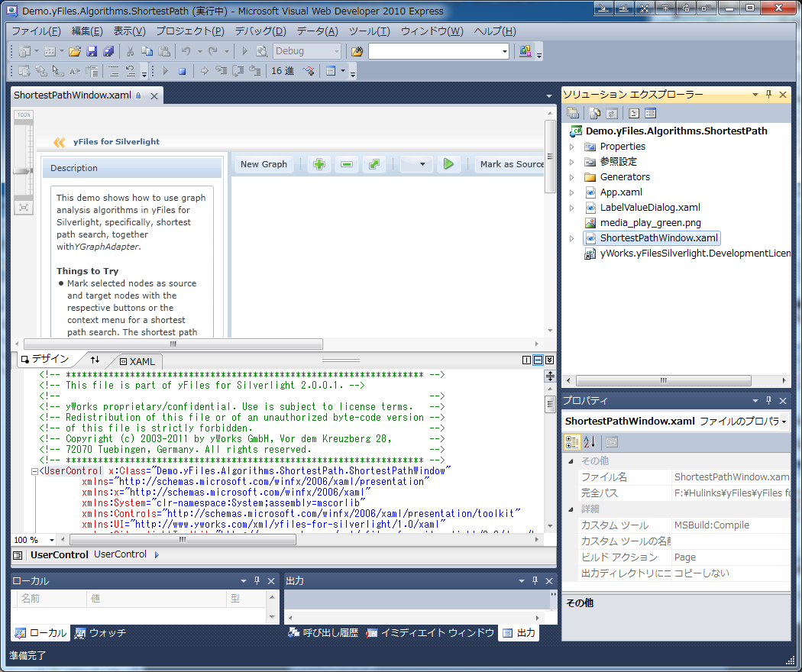Click the green plus zoom-in icon in the designer
Image resolution: width=802 pixels, height=672 pixels.
(319, 164)
